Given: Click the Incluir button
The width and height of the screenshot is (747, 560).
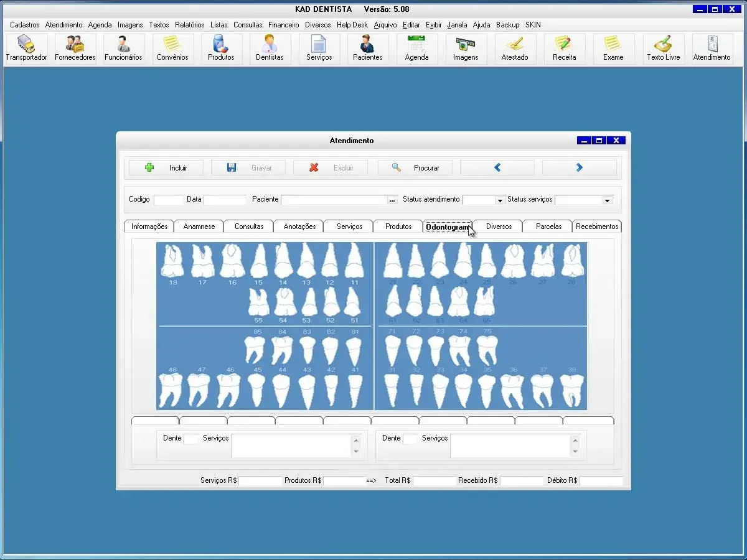Looking at the screenshot, I should tap(166, 168).
